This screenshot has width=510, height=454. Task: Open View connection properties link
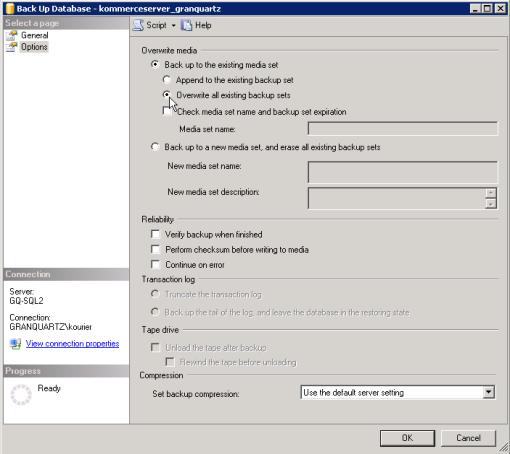[72, 344]
